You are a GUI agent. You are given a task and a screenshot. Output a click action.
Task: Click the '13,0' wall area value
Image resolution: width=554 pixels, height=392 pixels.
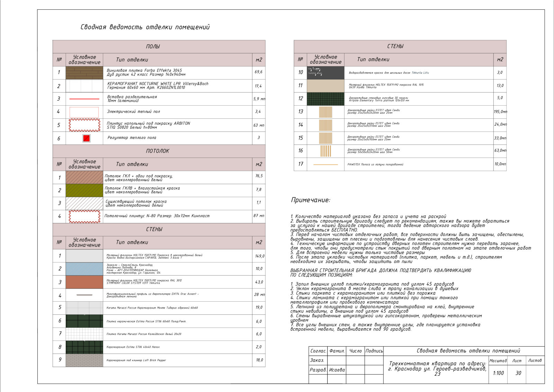coord(500,86)
